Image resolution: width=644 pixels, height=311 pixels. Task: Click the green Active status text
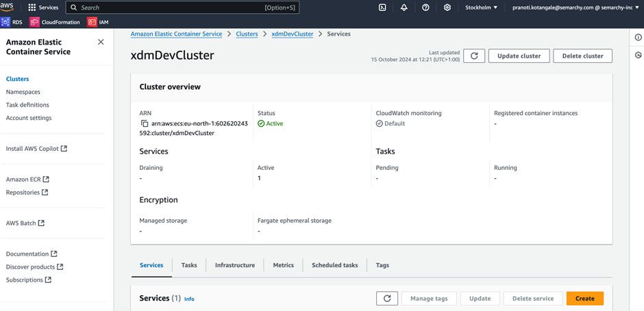[275, 123]
